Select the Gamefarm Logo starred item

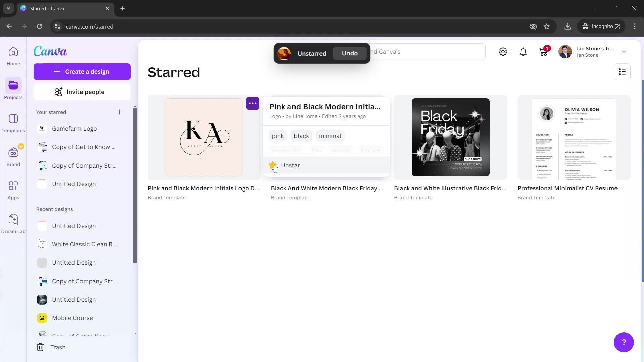pos(74,129)
